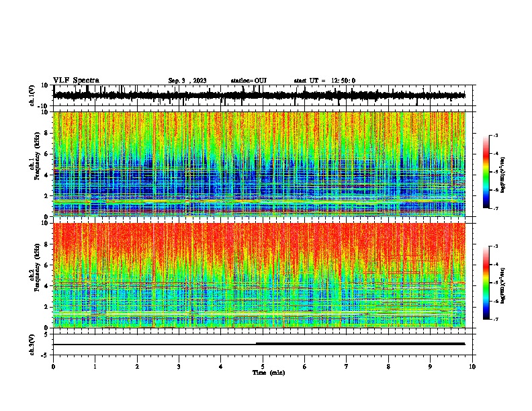Image resolution: width=532 pixels, height=411 pixels.
Task: Click the "station=OUI" header label
Action: [249, 81]
